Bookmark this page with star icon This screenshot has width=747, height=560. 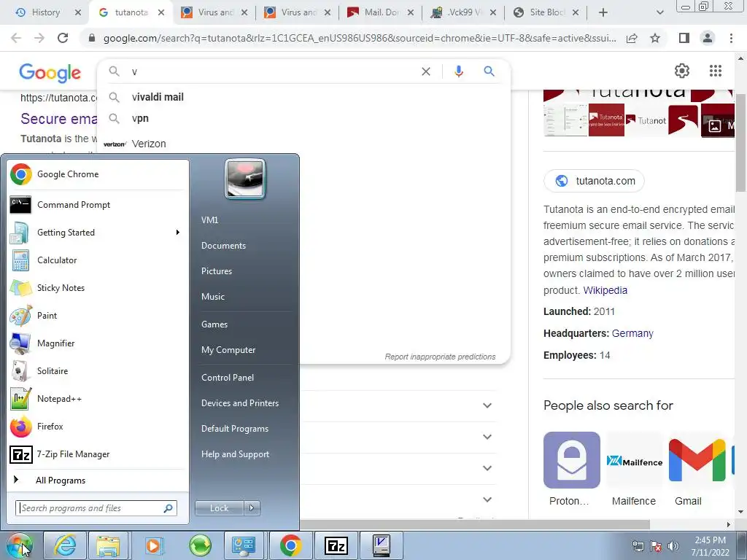655,38
